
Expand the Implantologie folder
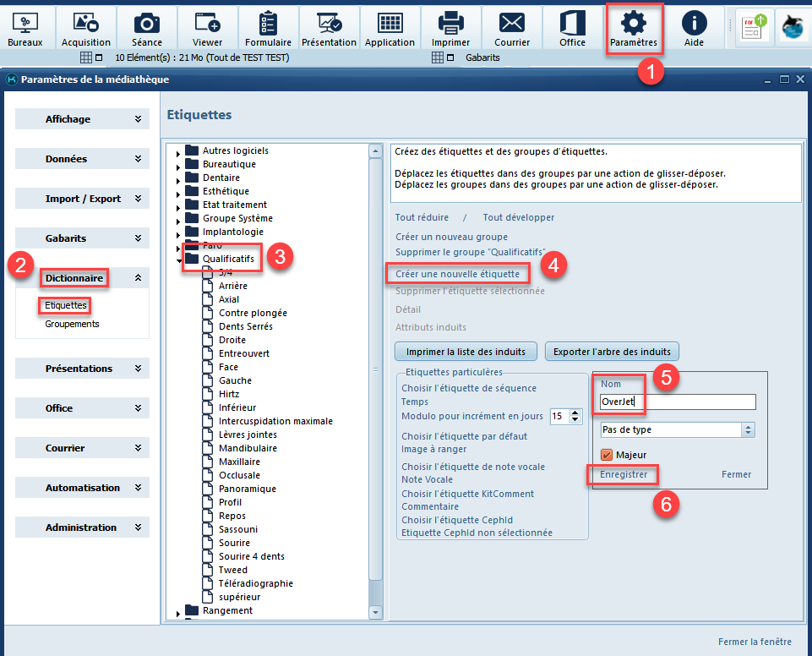pyautogui.click(x=178, y=232)
